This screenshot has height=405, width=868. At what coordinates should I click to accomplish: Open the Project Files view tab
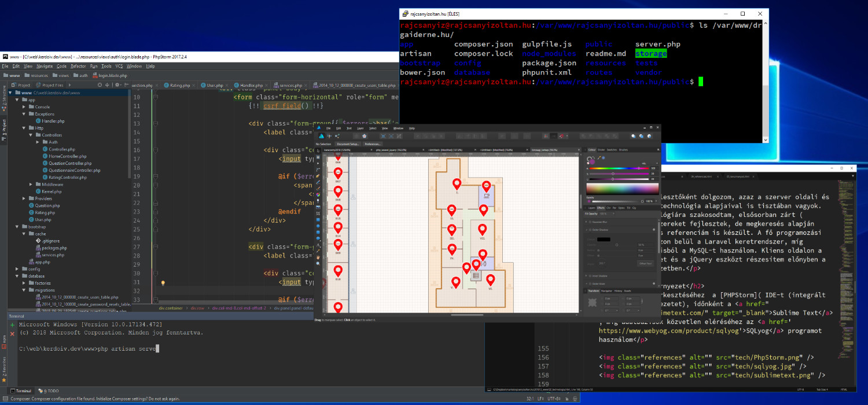pos(49,85)
